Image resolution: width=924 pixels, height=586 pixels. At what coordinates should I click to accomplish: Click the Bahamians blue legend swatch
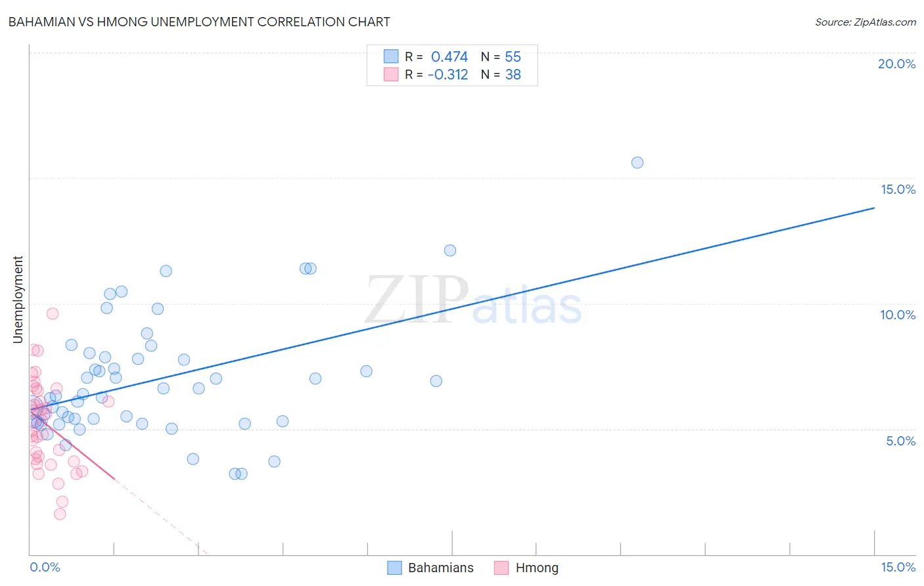click(x=394, y=568)
